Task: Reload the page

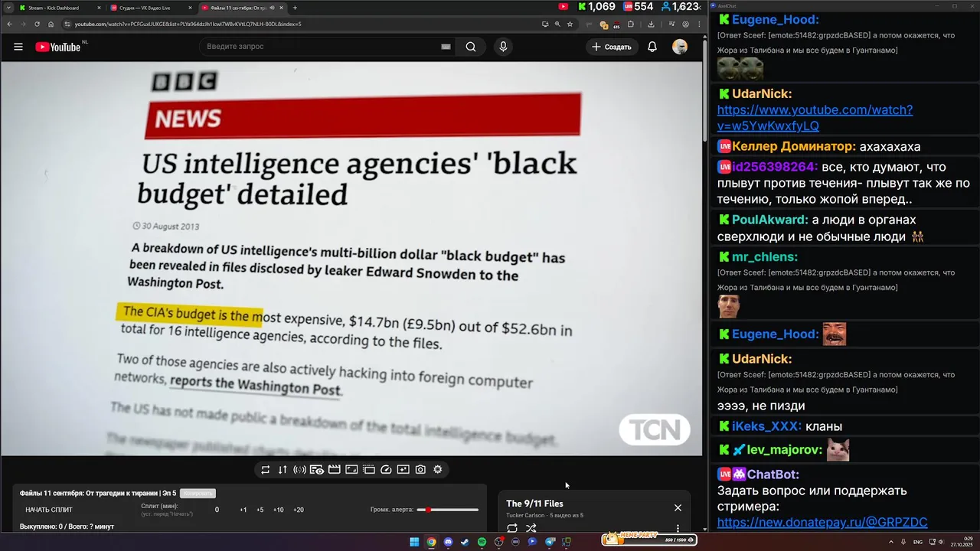Action: pos(37,24)
